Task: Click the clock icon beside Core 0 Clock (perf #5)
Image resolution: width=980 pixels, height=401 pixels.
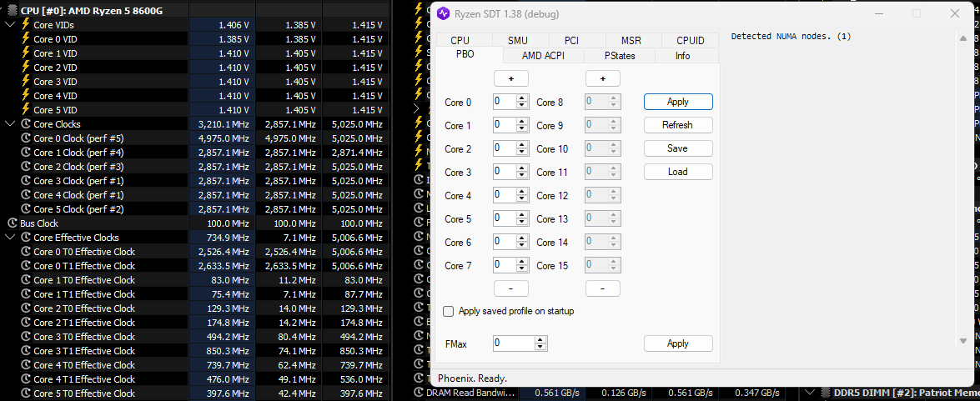Action: [26, 138]
